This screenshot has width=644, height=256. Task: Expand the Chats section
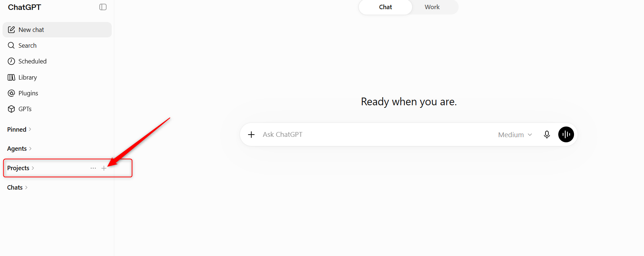(17, 187)
